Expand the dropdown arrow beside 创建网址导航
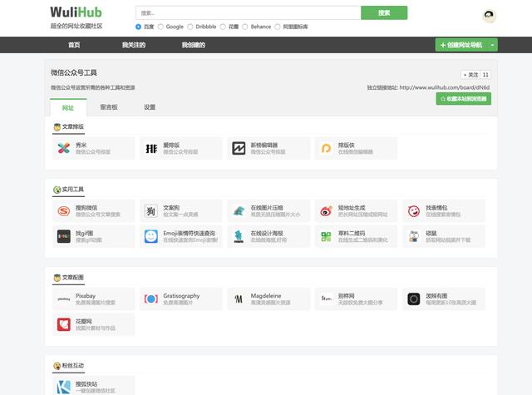Screen dimensions: 532x395 click(493, 44)
